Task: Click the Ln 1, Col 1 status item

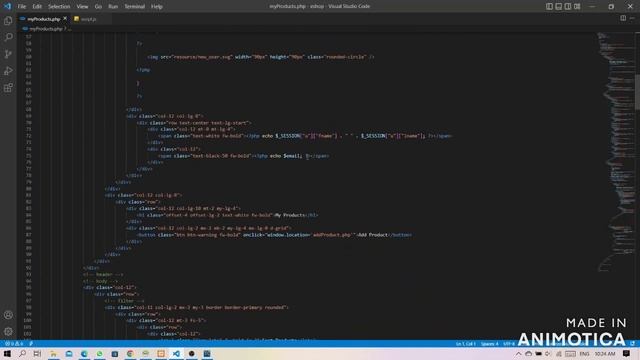Action: [465, 344]
